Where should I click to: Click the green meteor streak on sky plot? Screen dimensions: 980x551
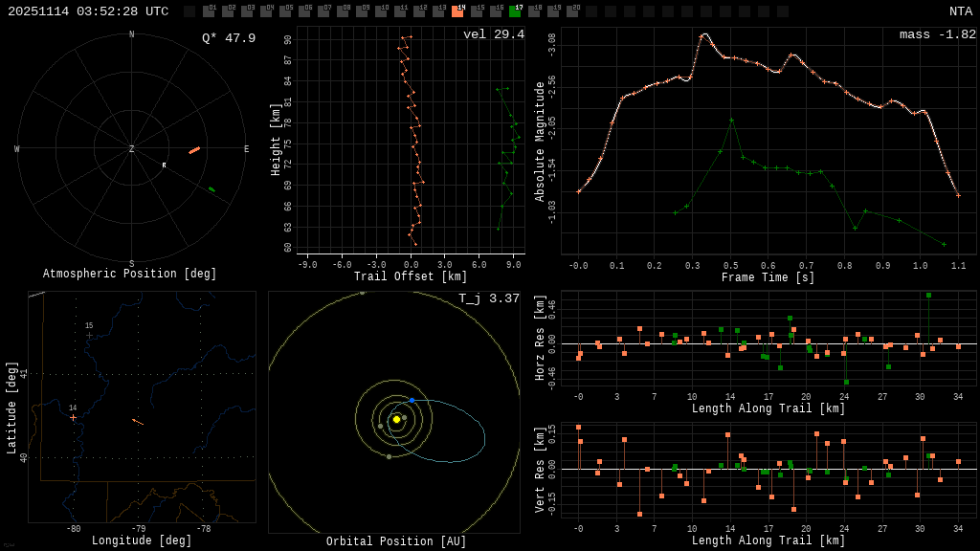click(212, 189)
